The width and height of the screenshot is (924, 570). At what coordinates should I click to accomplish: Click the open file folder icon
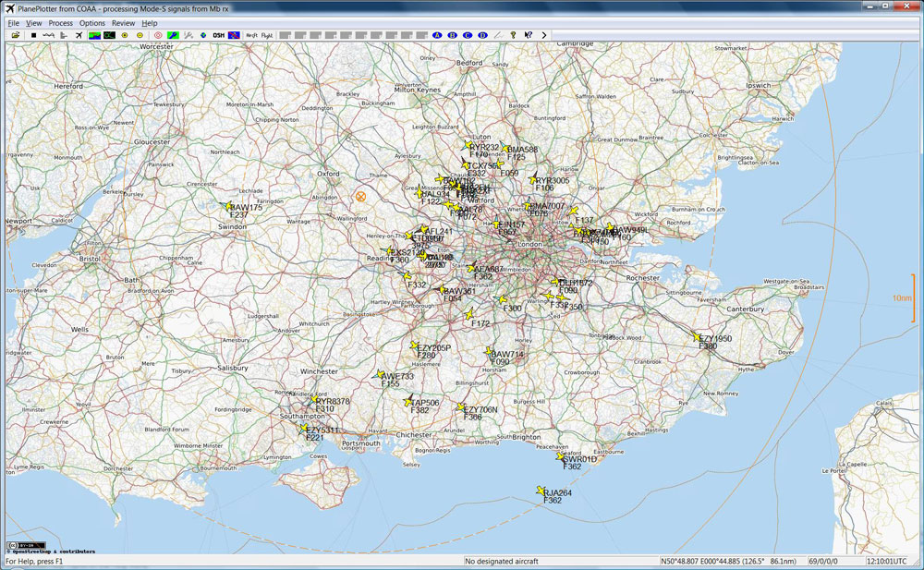point(16,35)
